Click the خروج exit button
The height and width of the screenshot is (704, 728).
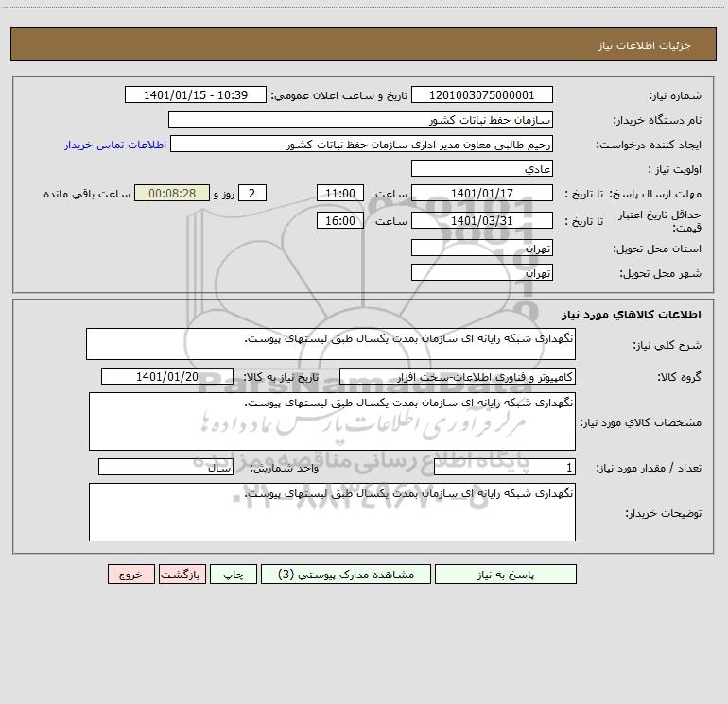click(x=130, y=574)
